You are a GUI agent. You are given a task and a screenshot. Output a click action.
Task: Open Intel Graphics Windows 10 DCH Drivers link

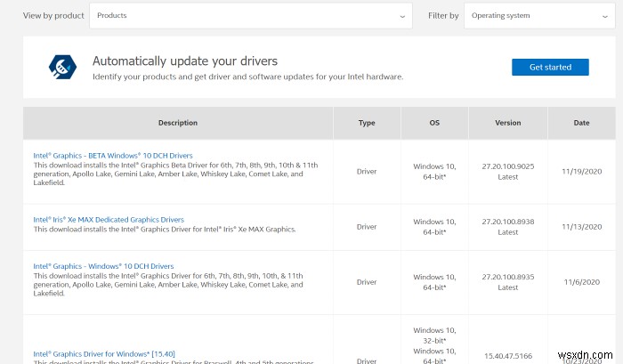pyautogui.click(x=103, y=266)
